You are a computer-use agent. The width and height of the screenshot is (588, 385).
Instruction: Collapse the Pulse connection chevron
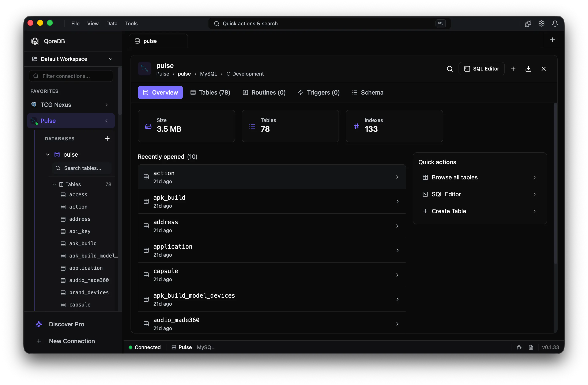point(106,121)
